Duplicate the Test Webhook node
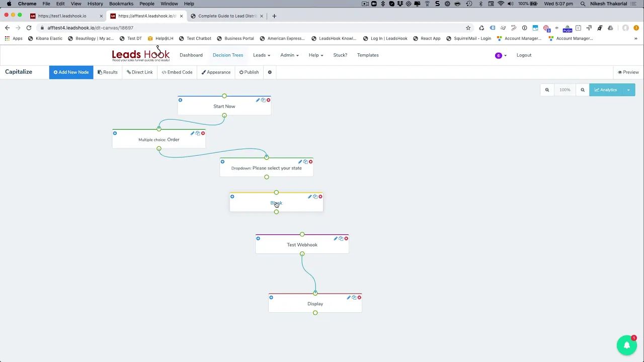The height and width of the screenshot is (362, 644). click(x=341, y=238)
